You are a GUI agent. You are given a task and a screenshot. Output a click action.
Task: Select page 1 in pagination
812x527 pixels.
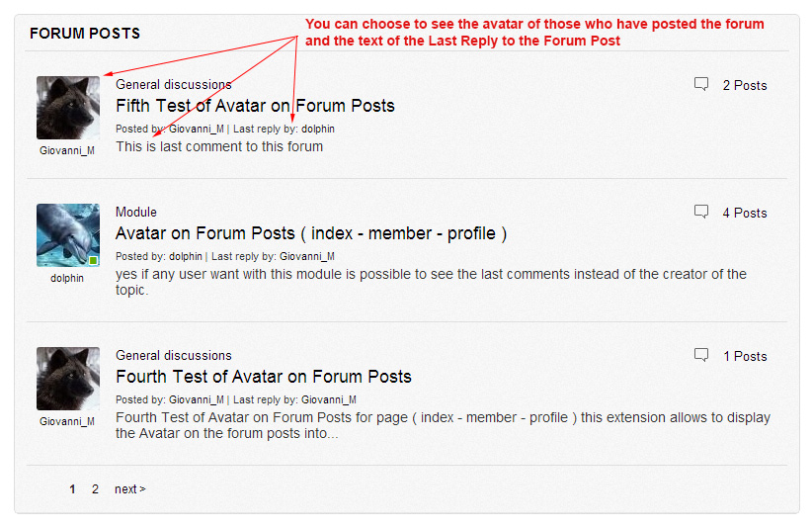[x=72, y=489]
